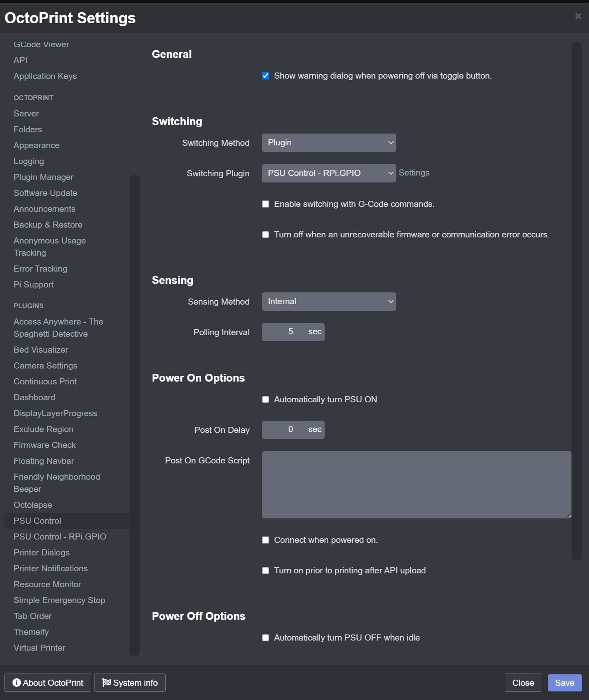Open the Settings link beside Switching Plugin
The image size is (589, 700).
click(414, 173)
